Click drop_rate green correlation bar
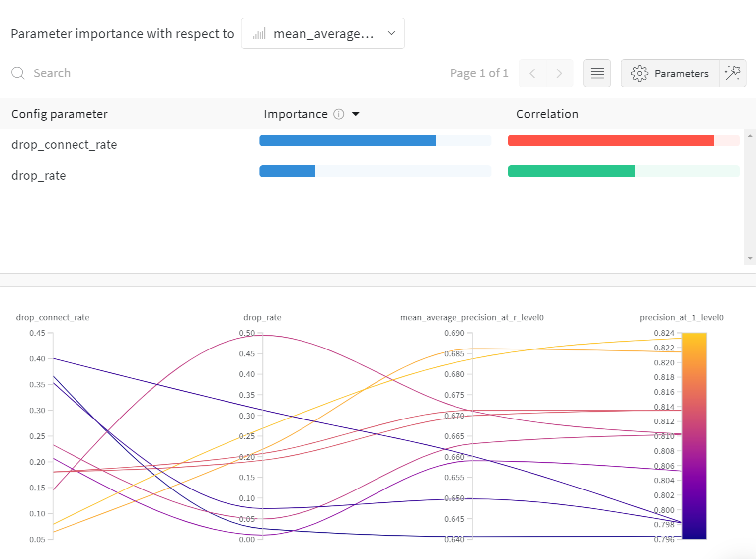This screenshot has width=756, height=559. 571,171
